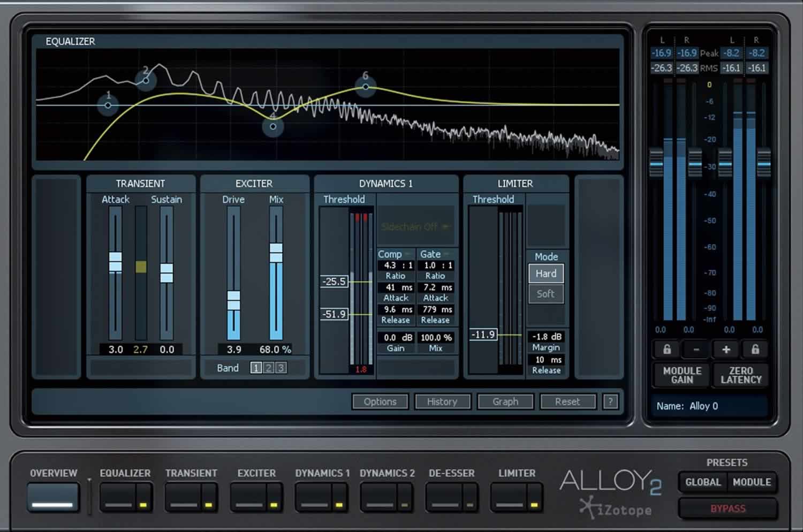
Task: Click the limiter Release value 10 ms
Action: (x=546, y=360)
